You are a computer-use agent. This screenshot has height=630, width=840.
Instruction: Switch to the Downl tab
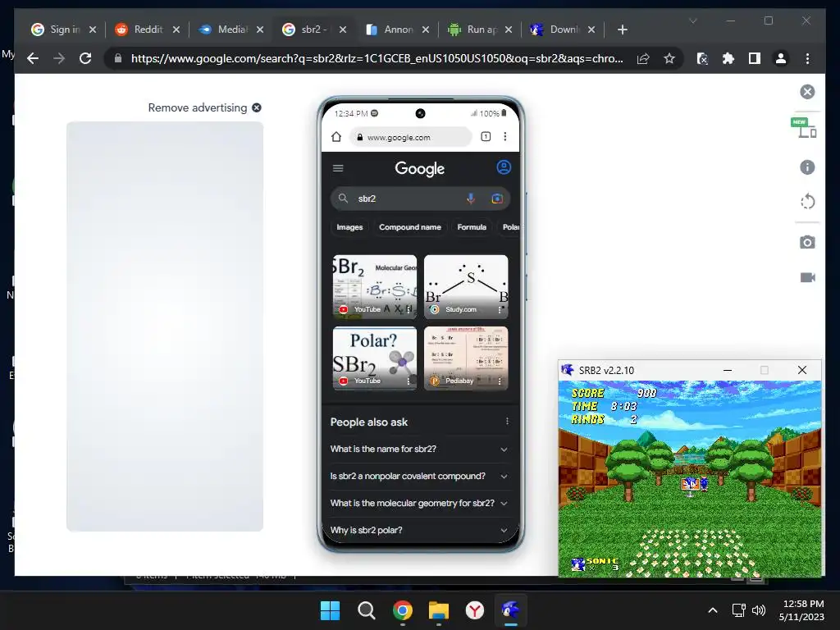pos(563,30)
